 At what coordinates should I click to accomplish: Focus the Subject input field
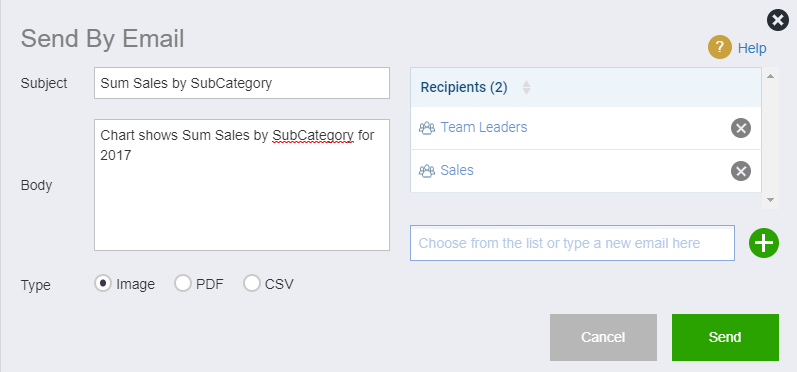click(x=242, y=83)
